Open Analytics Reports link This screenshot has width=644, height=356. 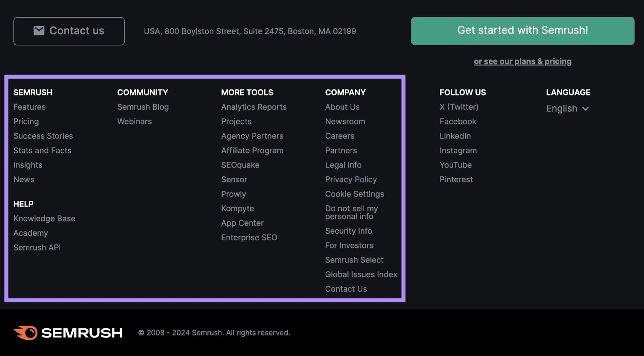[254, 107]
